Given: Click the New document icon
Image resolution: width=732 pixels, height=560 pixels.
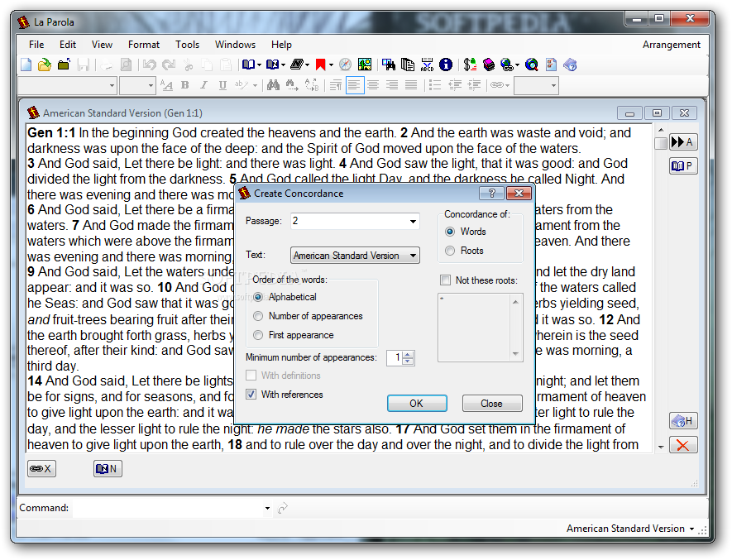Looking at the screenshot, I should tap(26, 65).
